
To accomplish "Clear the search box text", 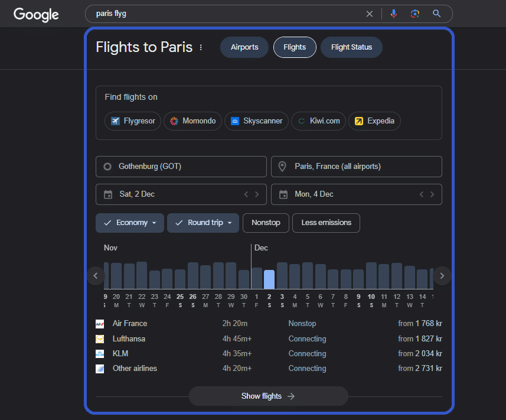I will (370, 14).
